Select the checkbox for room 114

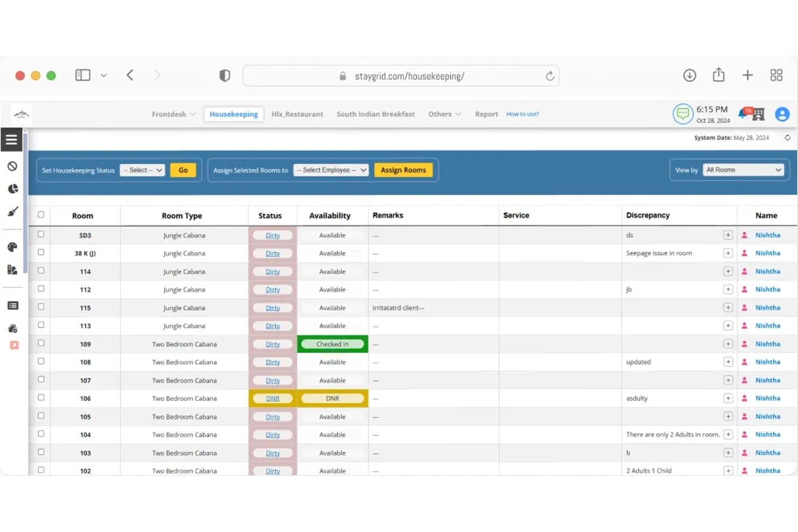click(41, 271)
